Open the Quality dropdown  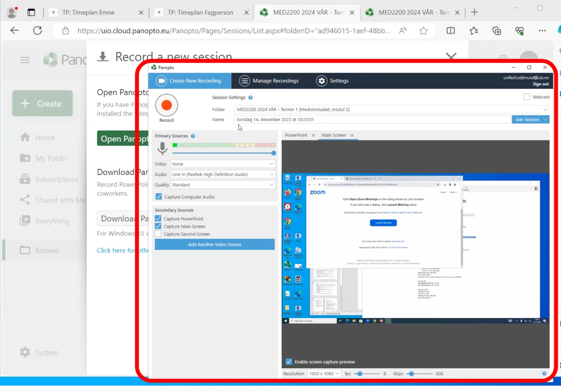(223, 185)
